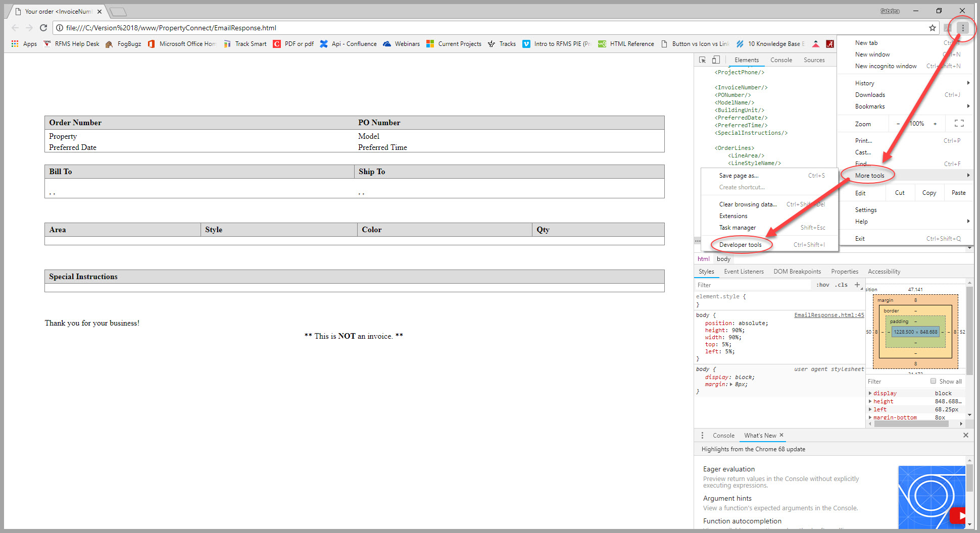This screenshot has height=533, width=980.
Task: Open the Help submenu
Action: click(x=905, y=222)
